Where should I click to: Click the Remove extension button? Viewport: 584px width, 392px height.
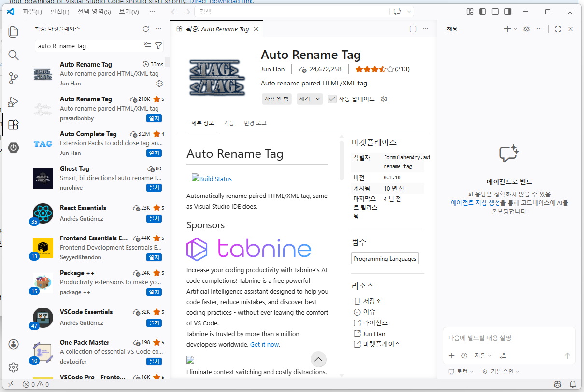tap(305, 99)
